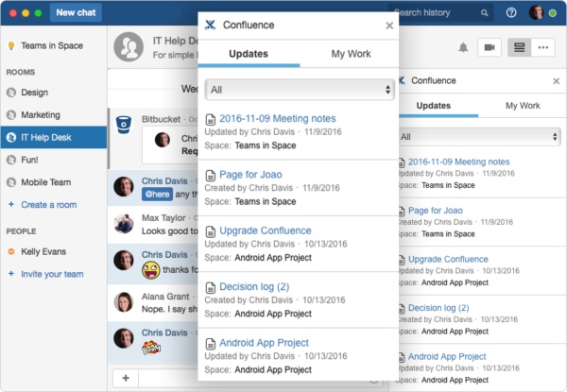This screenshot has height=392, width=567.
Task: Switch to My Work tab in popup
Action: pyautogui.click(x=351, y=54)
